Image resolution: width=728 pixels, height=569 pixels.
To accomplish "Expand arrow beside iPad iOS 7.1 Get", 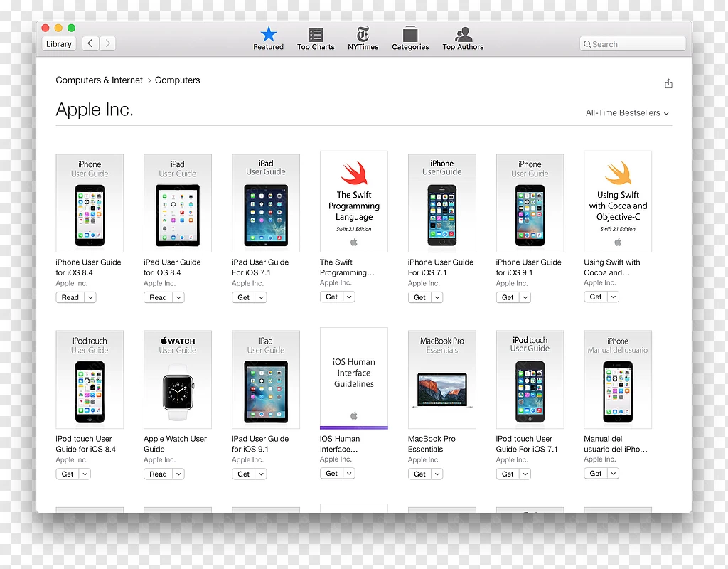I will 261,297.
